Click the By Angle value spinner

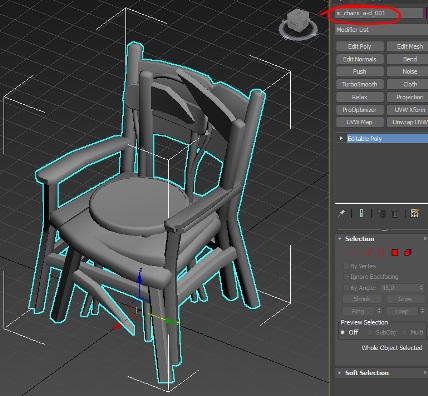click(x=422, y=288)
